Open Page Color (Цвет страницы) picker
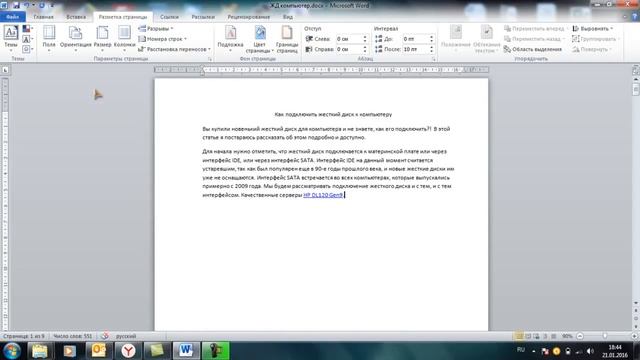 click(x=260, y=39)
